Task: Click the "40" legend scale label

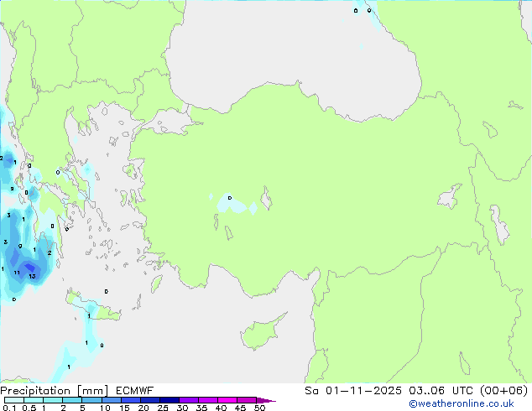Action: [x=221, y=408]
